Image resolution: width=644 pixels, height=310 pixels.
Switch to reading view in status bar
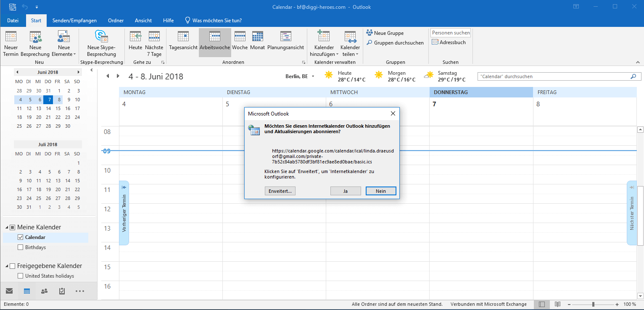(557, 304)
